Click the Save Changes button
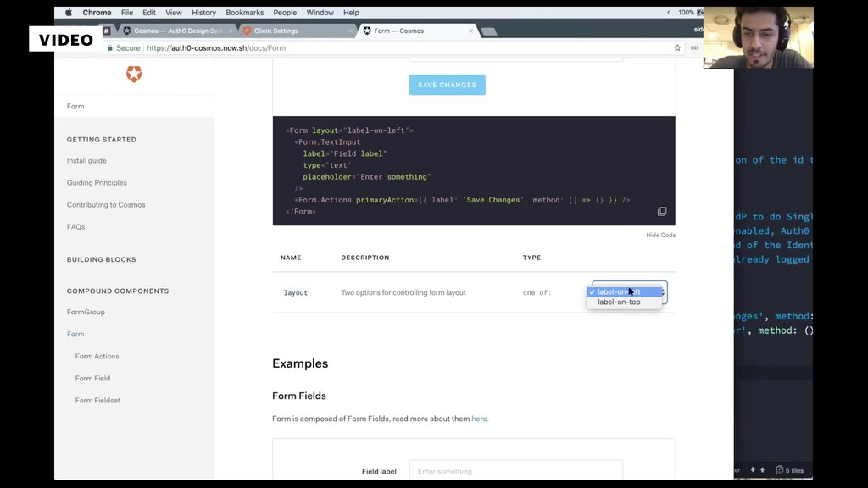The image size is (868, 488). 448,85
